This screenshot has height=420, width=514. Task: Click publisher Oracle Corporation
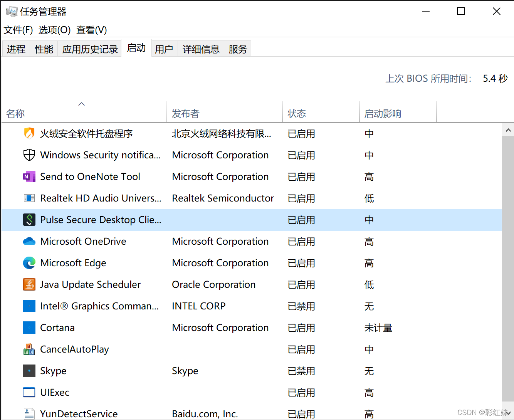(x=214, y=284)
